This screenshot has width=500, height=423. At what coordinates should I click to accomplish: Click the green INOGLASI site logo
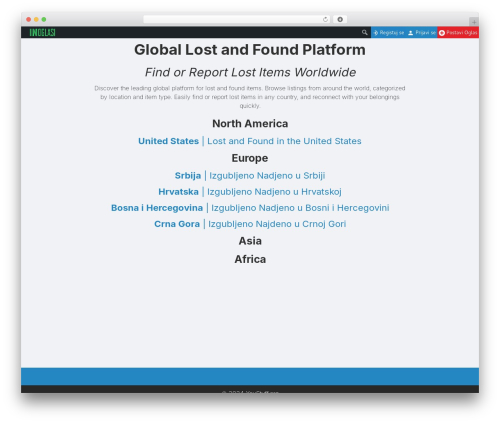pos(42,32)
